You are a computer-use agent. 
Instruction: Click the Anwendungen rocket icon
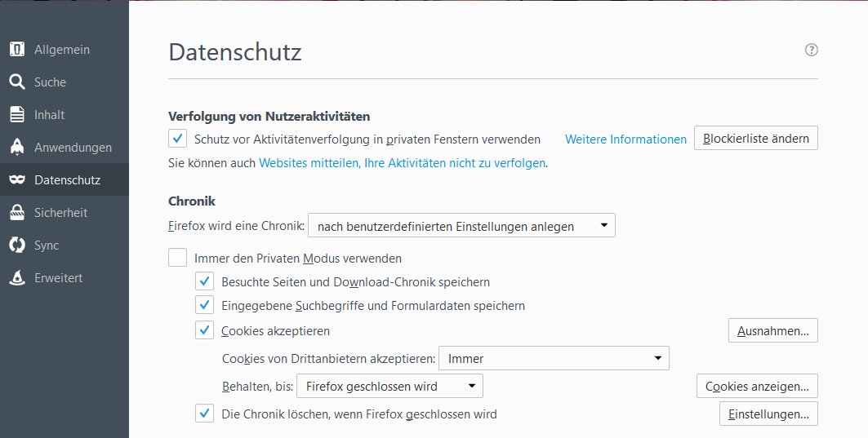pos(16,148)
